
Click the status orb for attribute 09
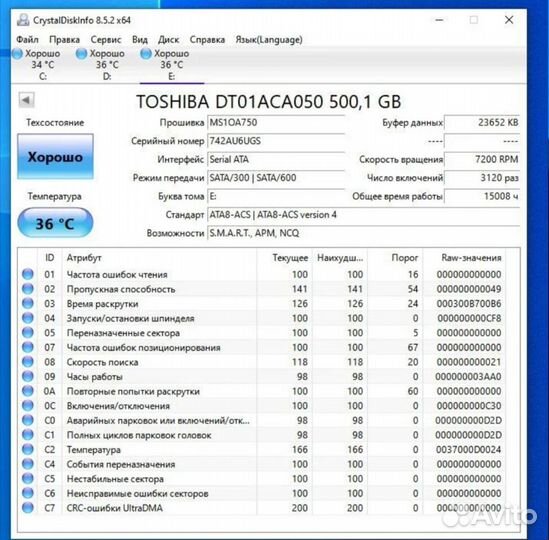(x=28, y=376)
